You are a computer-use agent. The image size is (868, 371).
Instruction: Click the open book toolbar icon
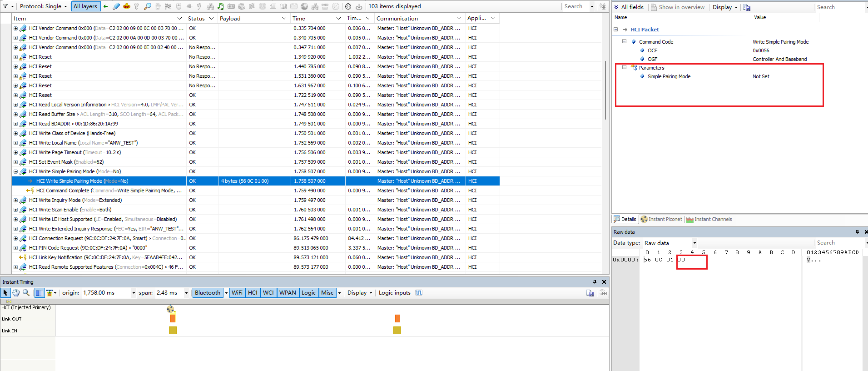tap(283, 6)
